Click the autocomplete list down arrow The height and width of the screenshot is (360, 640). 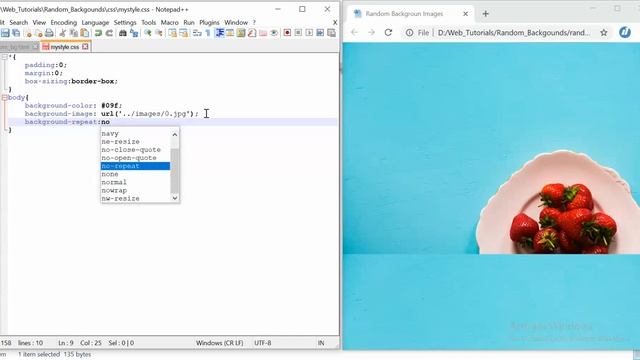tap(175, 198)
